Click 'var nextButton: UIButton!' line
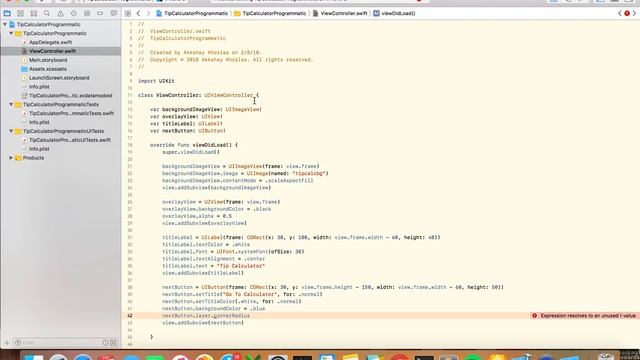Image resolution: width=640 pixels, height=360 pixels. (187, 131)
